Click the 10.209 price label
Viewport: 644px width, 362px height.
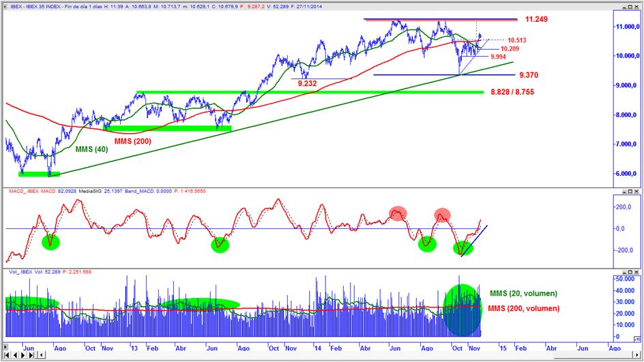[510, 48]
